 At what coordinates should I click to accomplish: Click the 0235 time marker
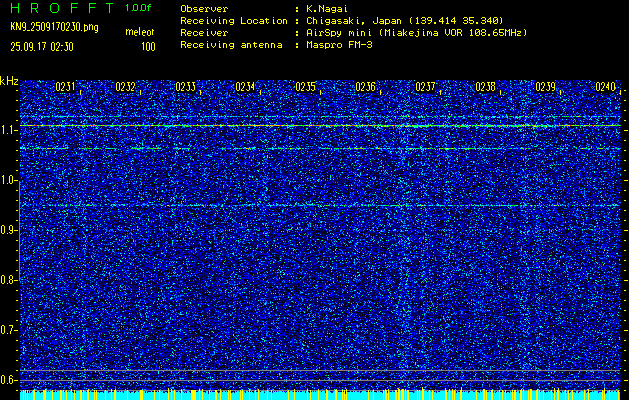(305, 87)
